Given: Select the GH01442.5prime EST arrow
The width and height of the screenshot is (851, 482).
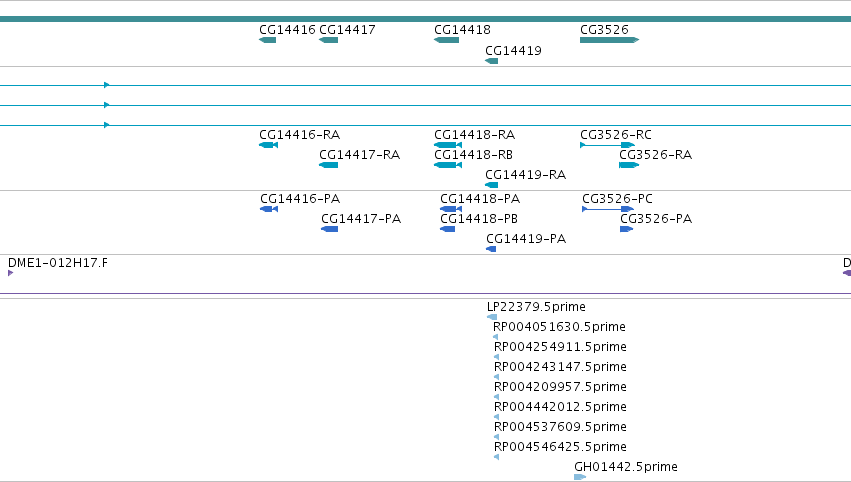Looking at the screenshot, I should [x=580, y=477].
